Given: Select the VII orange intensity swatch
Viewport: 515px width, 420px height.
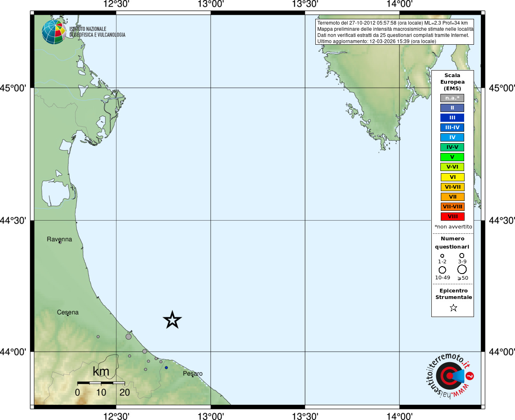Looking at the screenshot, I should [452, 197].
